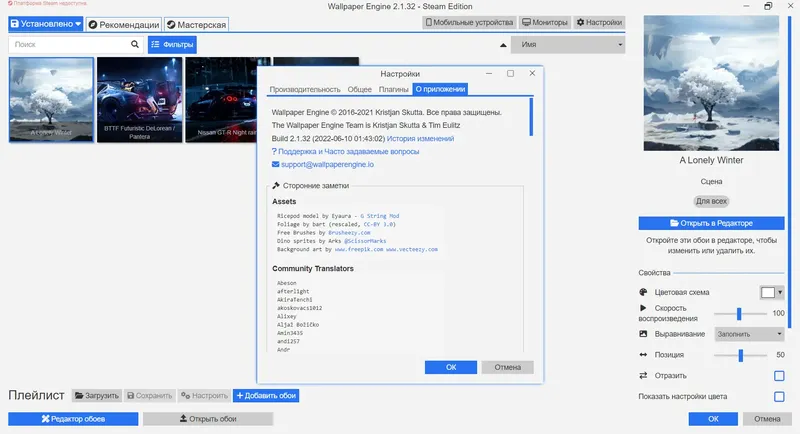800x434 pixels.
Task: Click the search magnifier icon
Action: point(135,44)
